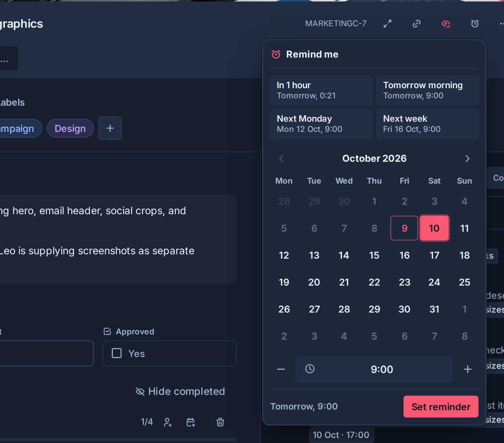Select November 1 trailing date

pos(465,309)
